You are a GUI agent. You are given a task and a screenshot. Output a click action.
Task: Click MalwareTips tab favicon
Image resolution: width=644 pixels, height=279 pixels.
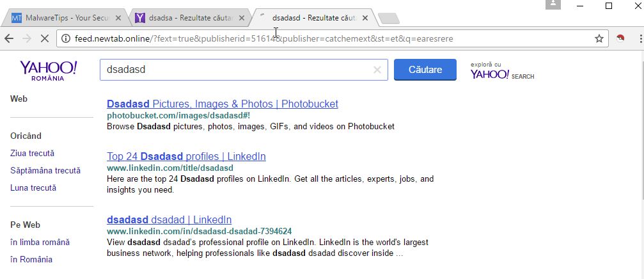click(x=17, y=18)
